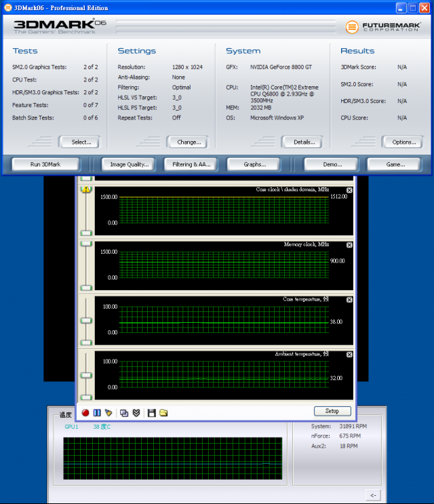The image size is (434, 504).
Task: Click Core temperature graph lower slider handle
Action: click(86, 343)
